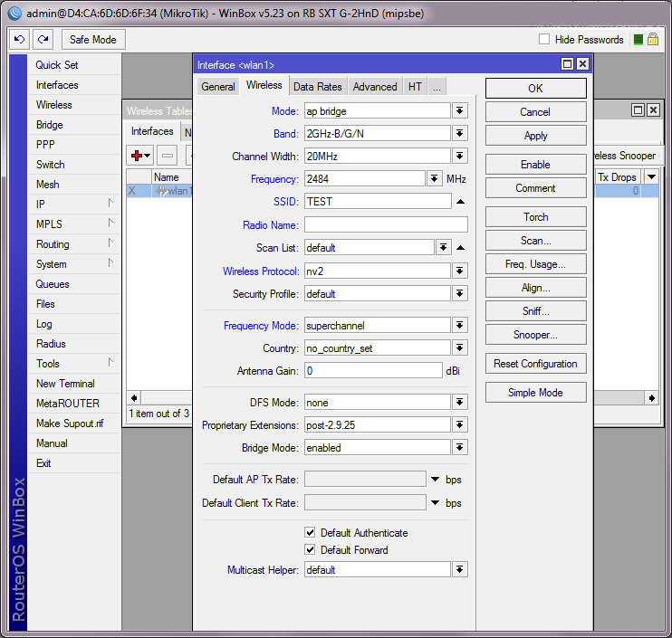Click the padlock icon at top right

652,40
